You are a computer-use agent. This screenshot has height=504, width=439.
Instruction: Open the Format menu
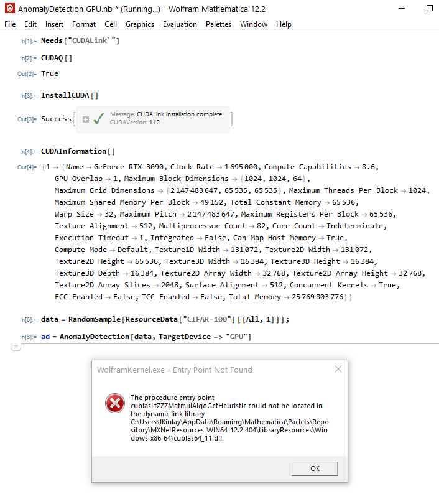[x=84, y=24]
